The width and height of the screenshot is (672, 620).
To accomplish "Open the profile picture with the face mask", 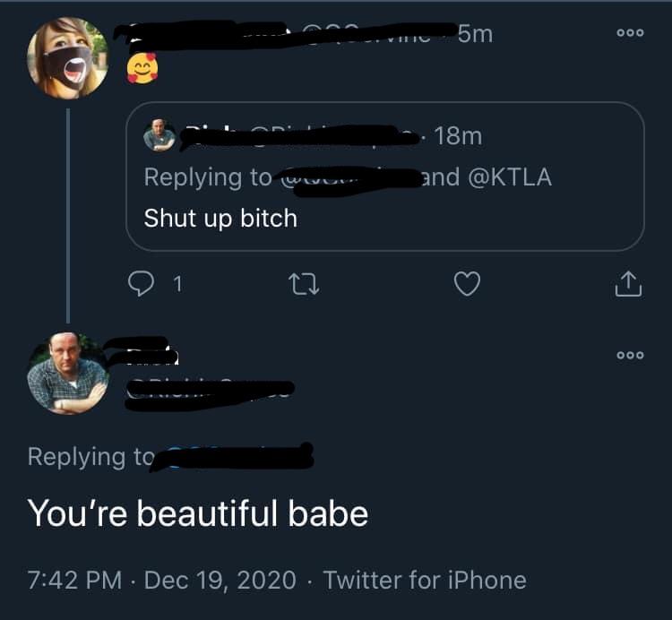I will coord(68,56).
